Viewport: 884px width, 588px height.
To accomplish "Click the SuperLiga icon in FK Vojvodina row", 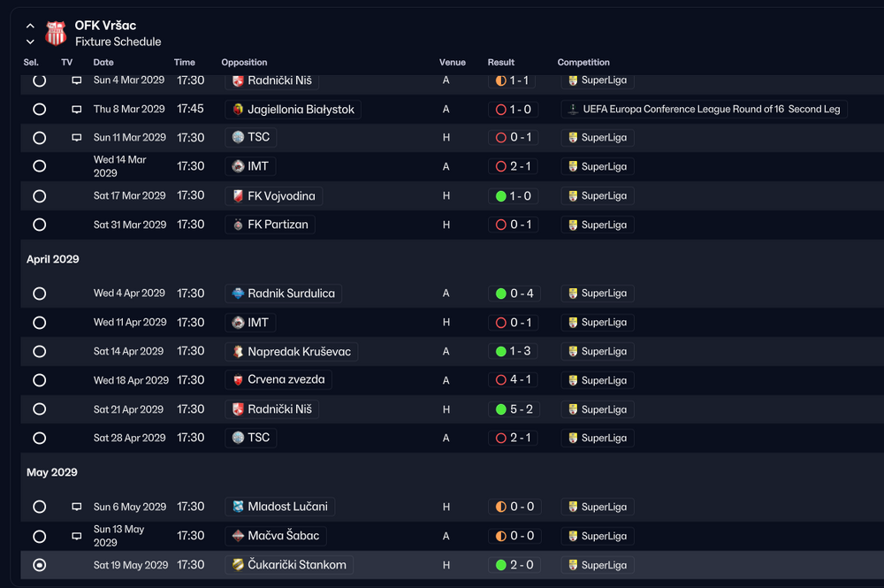I will click(x=573, y=196).
